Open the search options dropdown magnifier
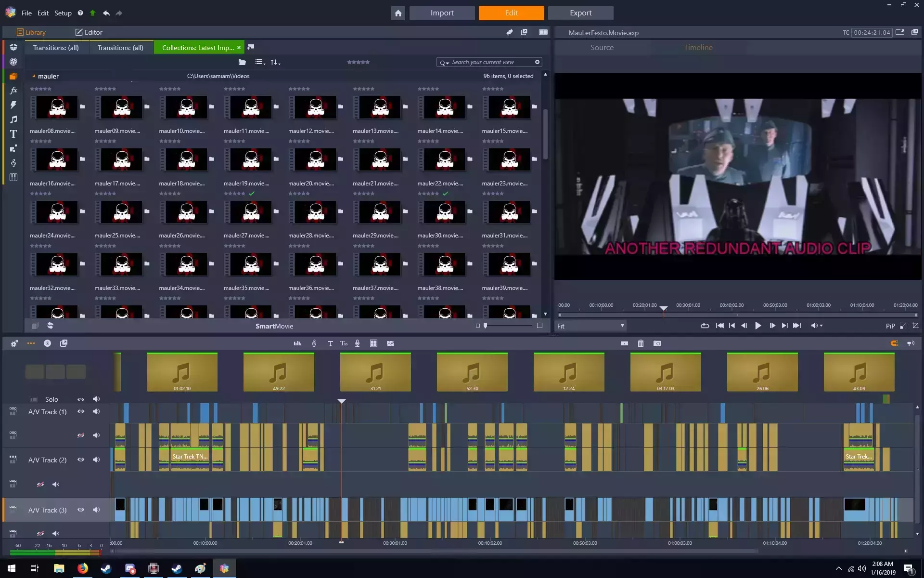Viewport: 924px width, 578px height. [444, 63]
